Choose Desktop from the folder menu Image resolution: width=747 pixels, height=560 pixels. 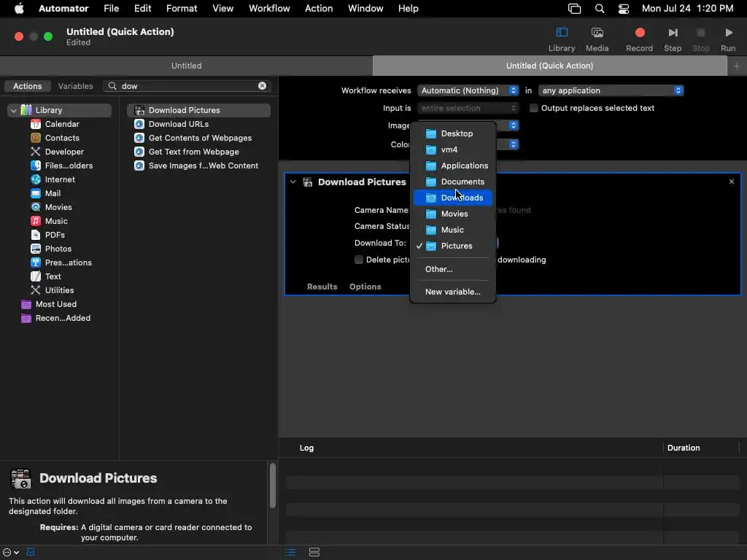click(452, 133)
